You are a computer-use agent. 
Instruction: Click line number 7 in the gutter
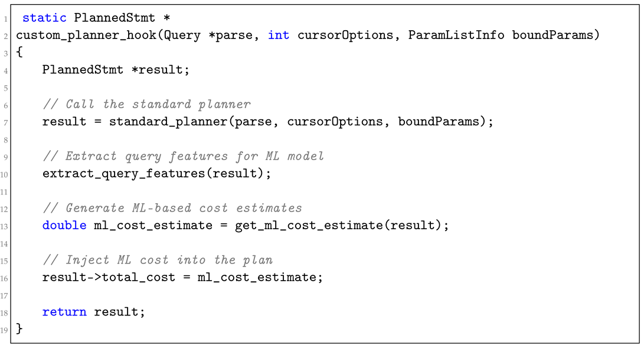point(5,122)
